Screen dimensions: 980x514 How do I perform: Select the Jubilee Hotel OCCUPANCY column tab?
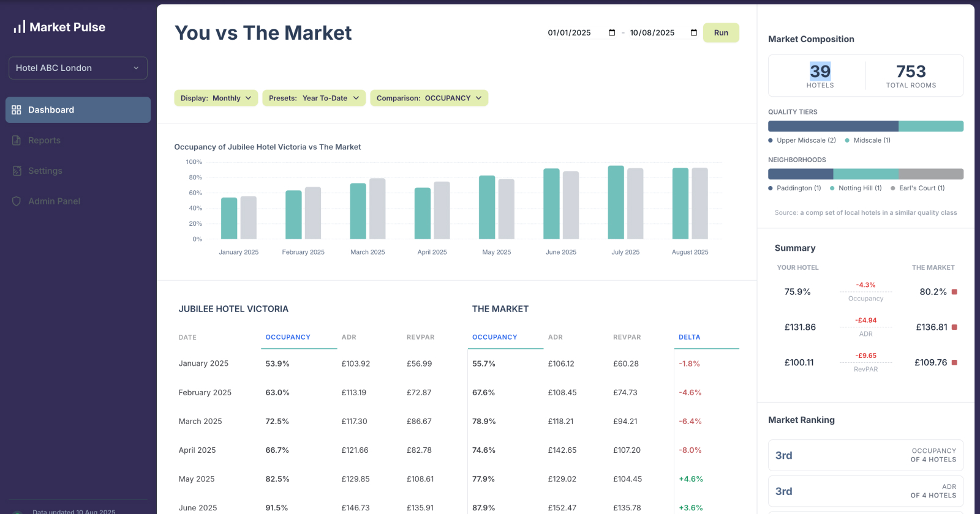click(x=288, y=337)
